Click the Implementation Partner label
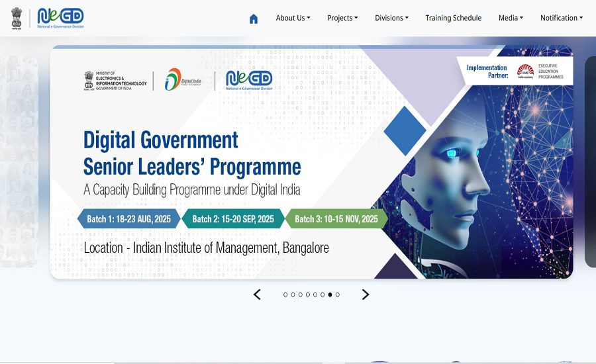This screenshot has width=596, height=364. (x=487, y=71)
